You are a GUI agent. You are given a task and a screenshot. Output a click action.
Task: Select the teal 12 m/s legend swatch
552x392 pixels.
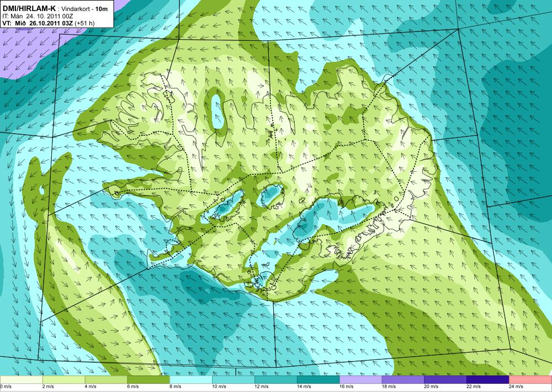[275, 380]
